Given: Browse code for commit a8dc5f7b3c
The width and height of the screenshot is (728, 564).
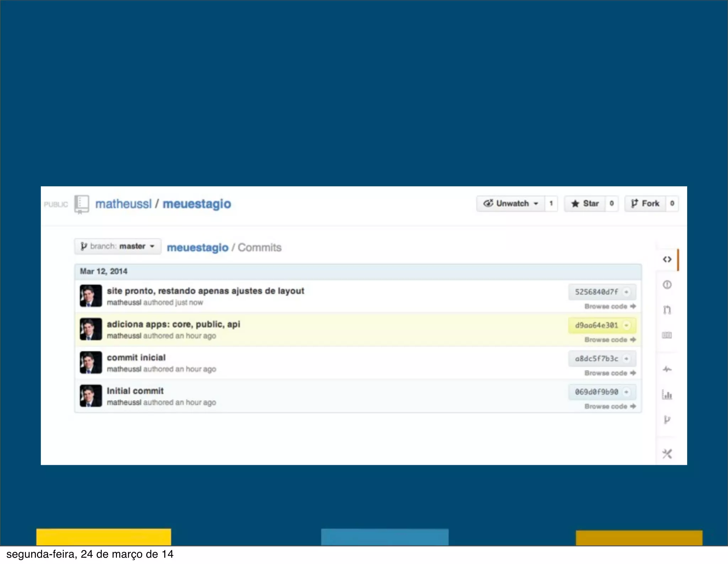Looking at the screenshot, I should pyautogui.click(x=610, y=373).
